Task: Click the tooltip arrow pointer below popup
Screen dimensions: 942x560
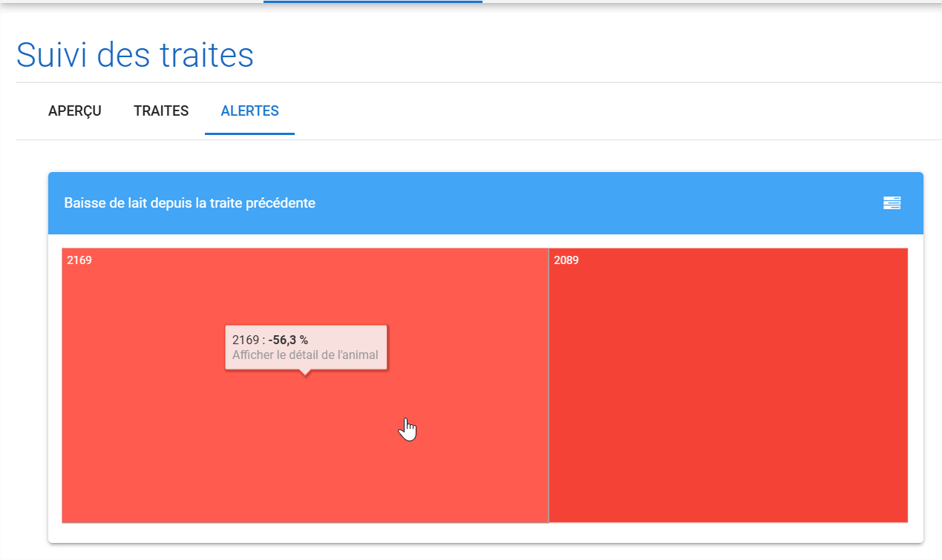Action: pyautogui.click(x=305, y=372)
